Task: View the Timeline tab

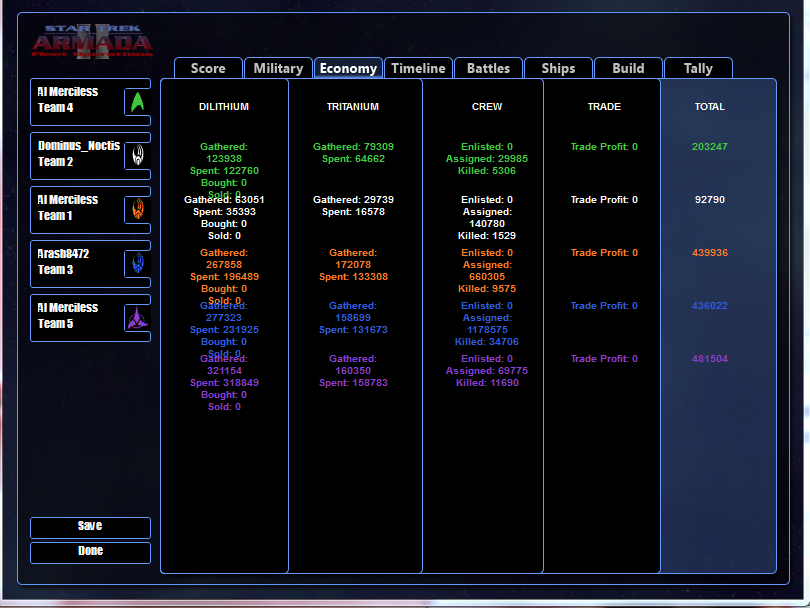Action: click(418, 68)
